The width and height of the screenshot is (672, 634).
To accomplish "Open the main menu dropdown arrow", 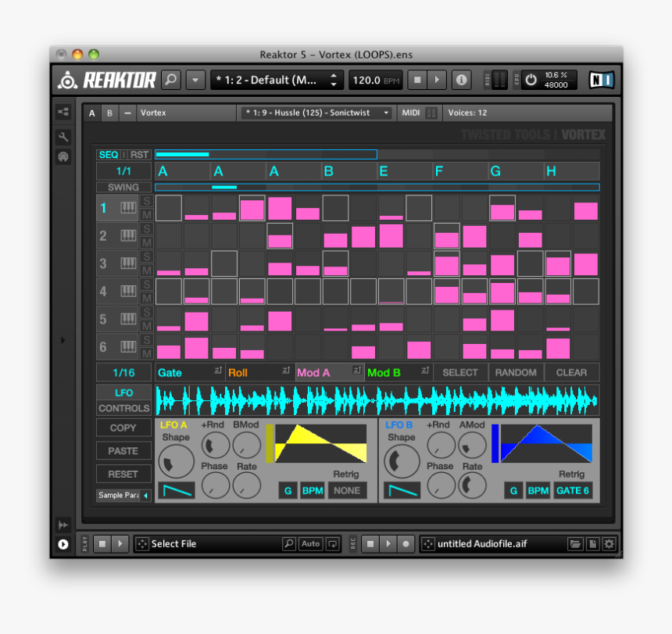I will 195,80.
